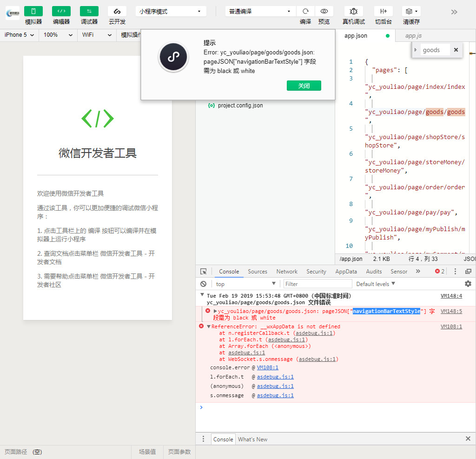
Task: Close the bottom drawer panel
Action: point(468,439)
